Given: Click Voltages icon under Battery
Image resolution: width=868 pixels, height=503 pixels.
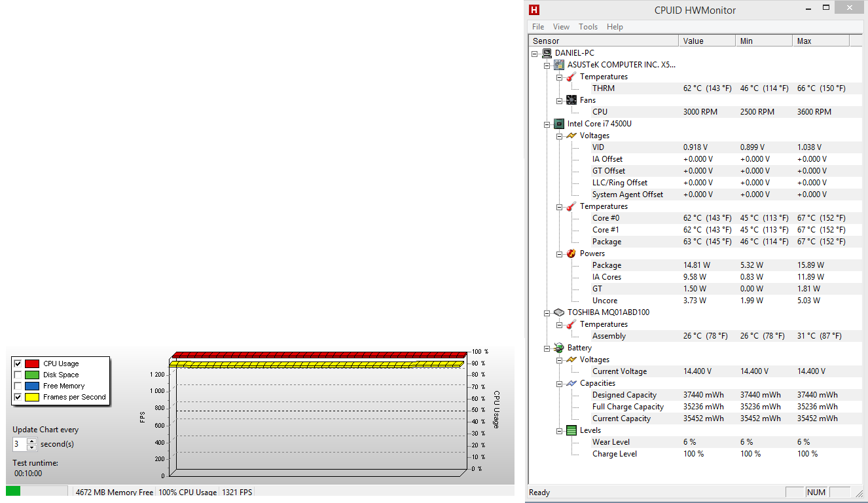Looking at the screenshot, I should coord(571,360).
